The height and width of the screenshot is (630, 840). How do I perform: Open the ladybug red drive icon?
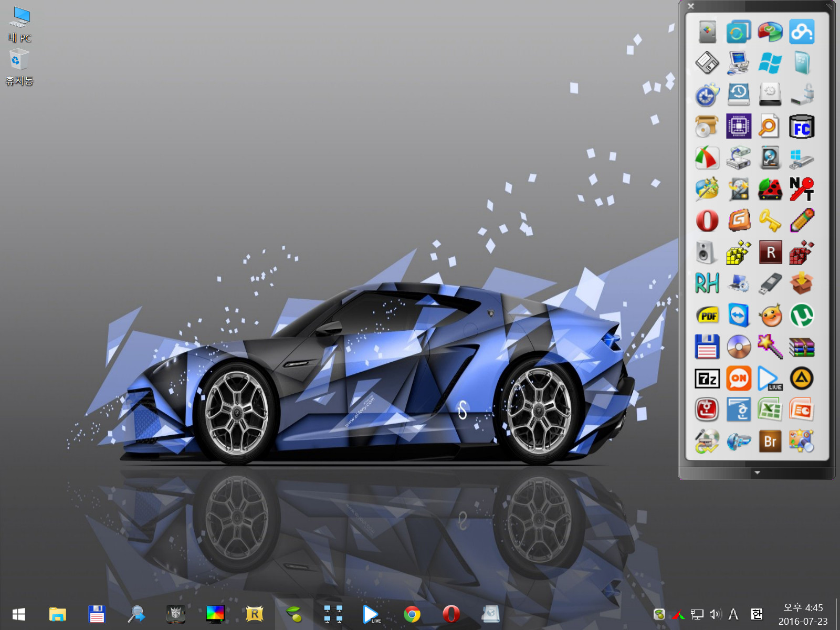click(770, 190)
